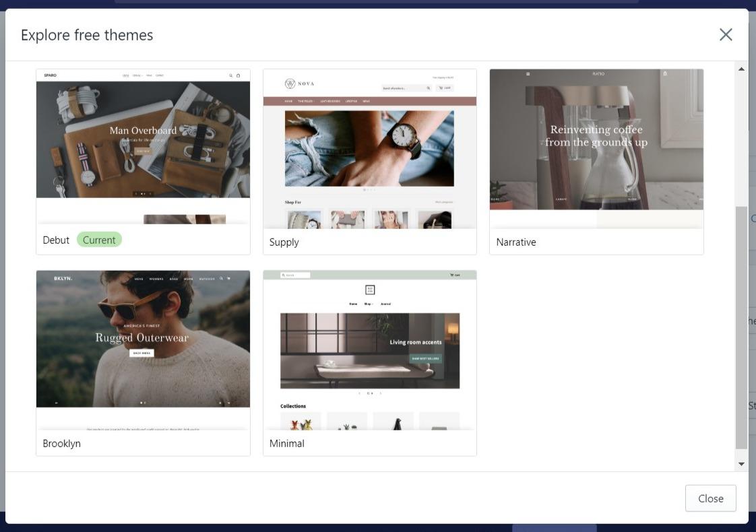This screenshot has width=756, height=532.
Task: Click the Debut theme name label
Action: pyautogui.click(x=56, y=240)
